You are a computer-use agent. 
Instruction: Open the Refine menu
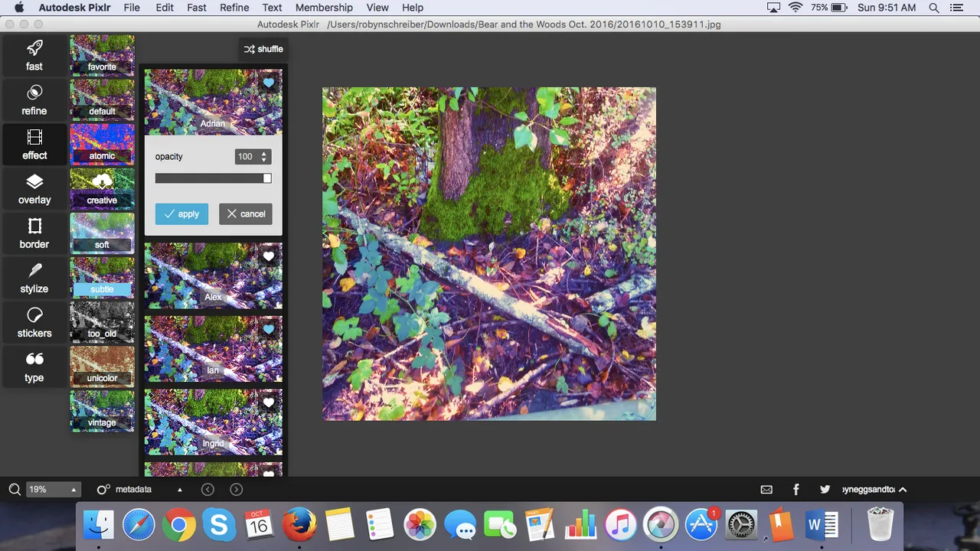coord(234,8)
